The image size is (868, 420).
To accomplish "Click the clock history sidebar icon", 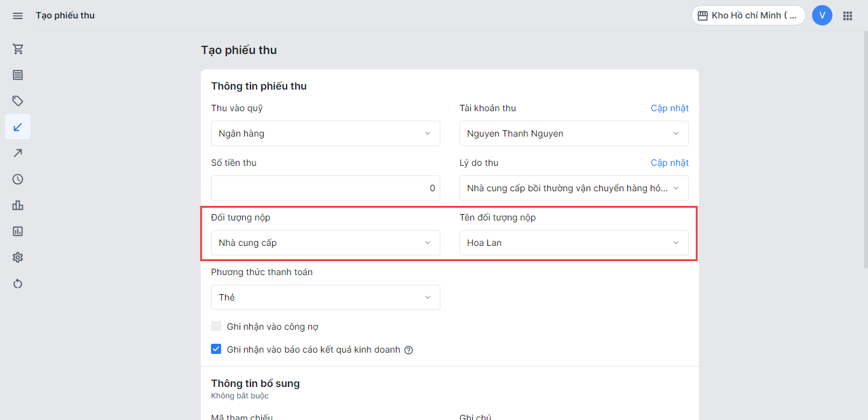I will click(x=18, y=179).
